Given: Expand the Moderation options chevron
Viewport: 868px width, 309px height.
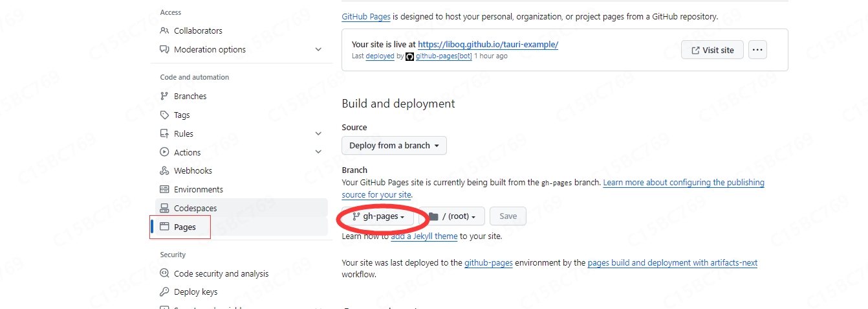Looking at the screenshot, I should tap(318, 49).
